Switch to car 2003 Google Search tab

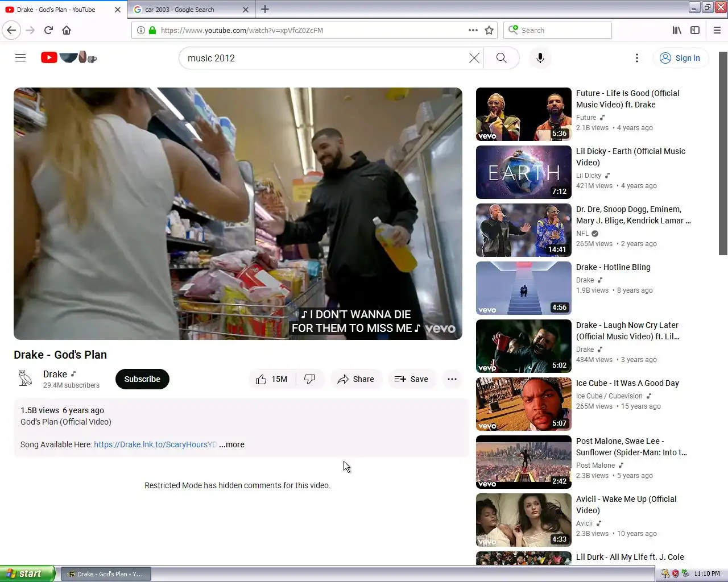tap(191, 9)
